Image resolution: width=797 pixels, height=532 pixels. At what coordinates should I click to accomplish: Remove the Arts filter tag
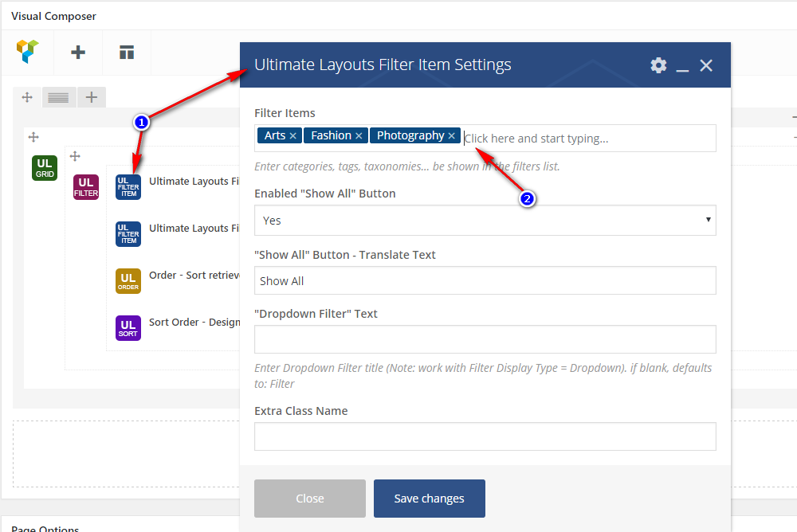(293, 136)
